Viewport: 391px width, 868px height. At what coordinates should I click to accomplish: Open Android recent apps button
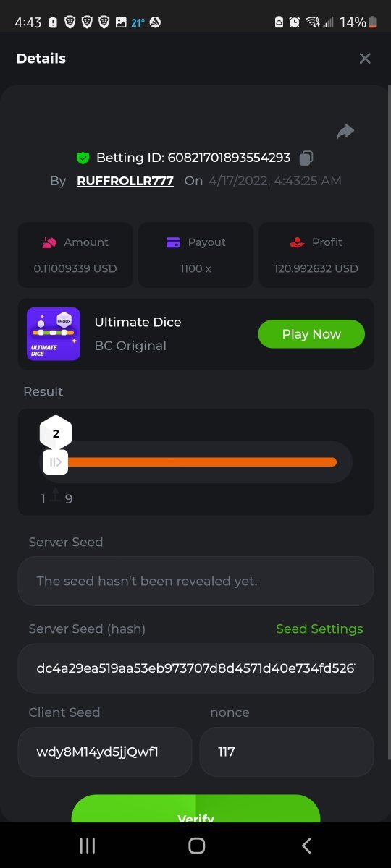click(87, 846)
